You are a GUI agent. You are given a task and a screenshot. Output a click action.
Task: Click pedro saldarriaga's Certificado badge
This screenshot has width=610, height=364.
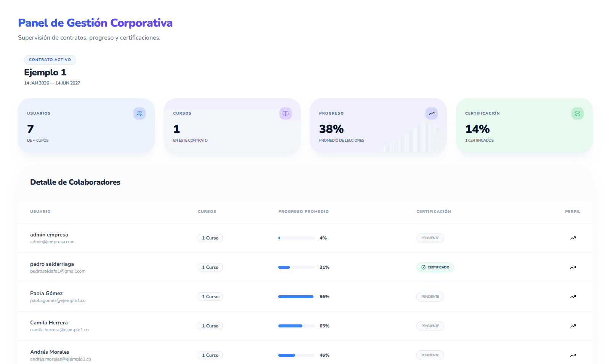[435, 267]
